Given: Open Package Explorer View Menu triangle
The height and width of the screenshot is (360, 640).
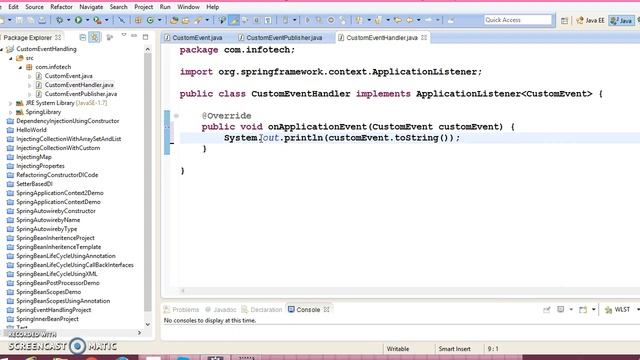Looking at the screenshot, I should point(124,35).
